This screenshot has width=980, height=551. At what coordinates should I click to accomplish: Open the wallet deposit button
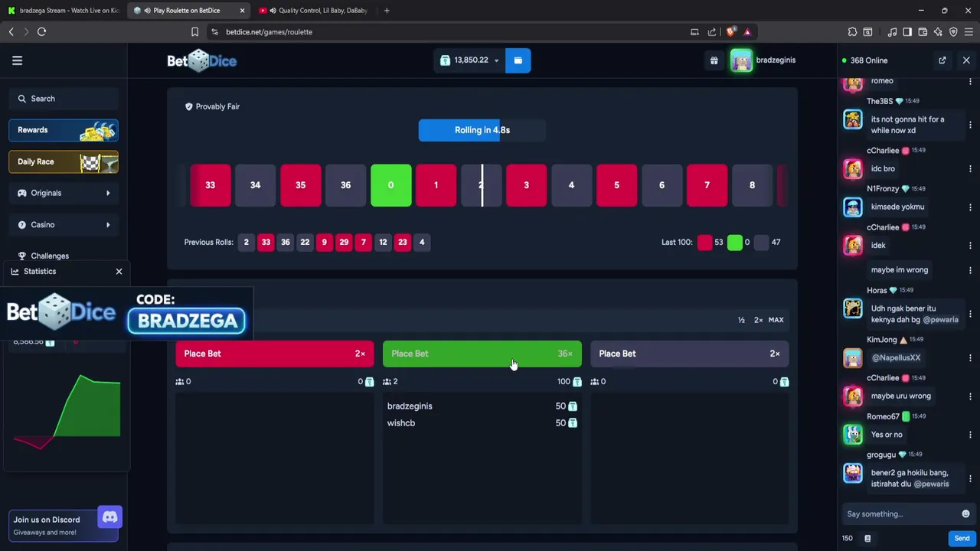click(x=518, y=60)
